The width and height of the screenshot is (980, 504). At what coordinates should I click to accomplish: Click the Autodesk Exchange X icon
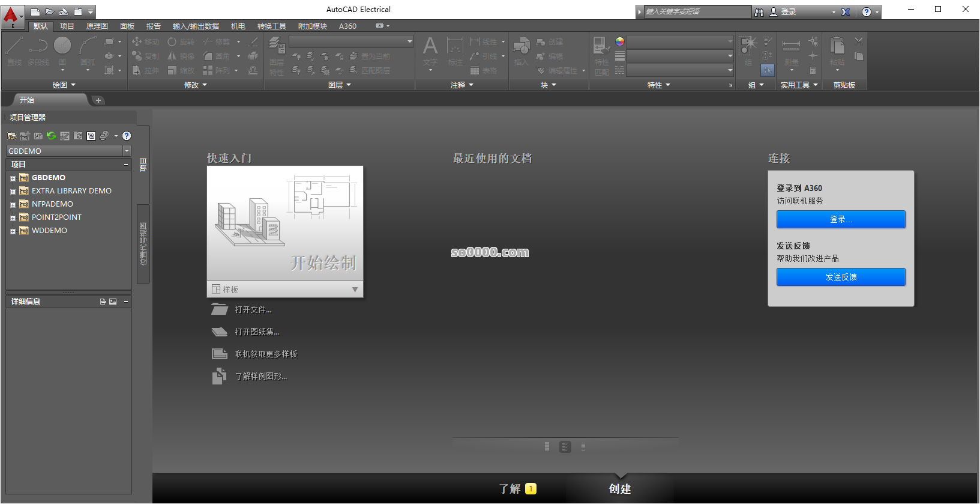coord(846,12)
